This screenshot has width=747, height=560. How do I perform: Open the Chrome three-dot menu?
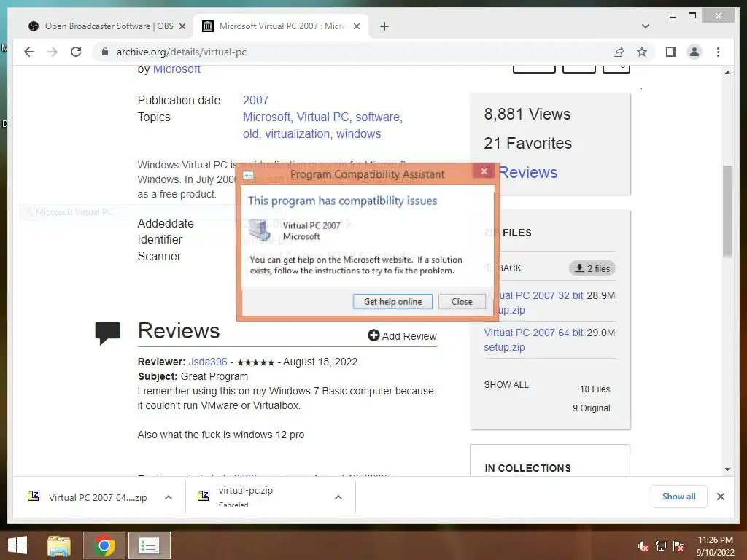718,52
